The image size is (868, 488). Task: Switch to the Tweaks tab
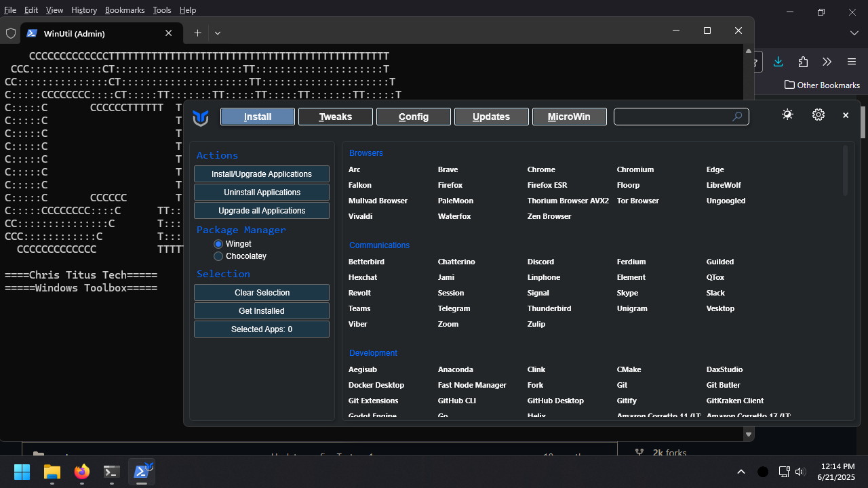point(336,117)
